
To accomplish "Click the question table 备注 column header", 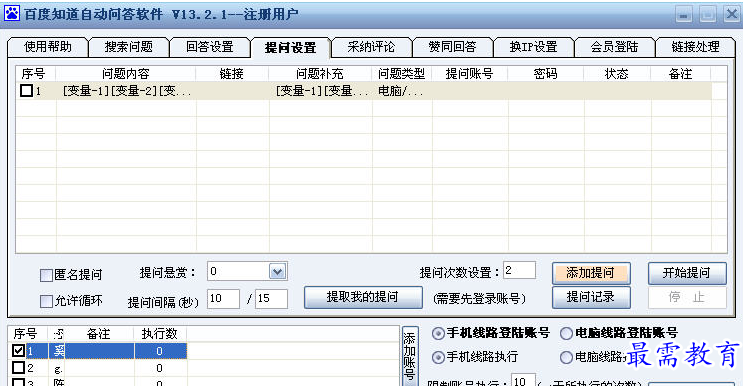I will pyautogui.click(x=681, y=74).
